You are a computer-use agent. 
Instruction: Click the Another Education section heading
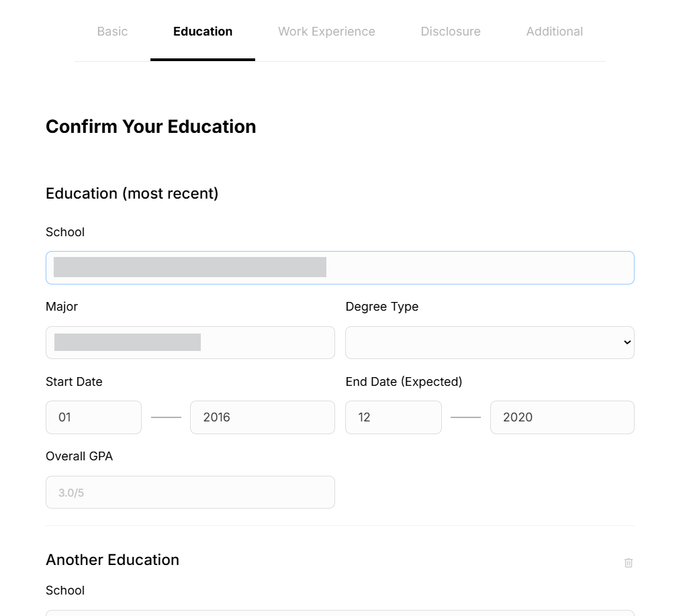point(112,560)
